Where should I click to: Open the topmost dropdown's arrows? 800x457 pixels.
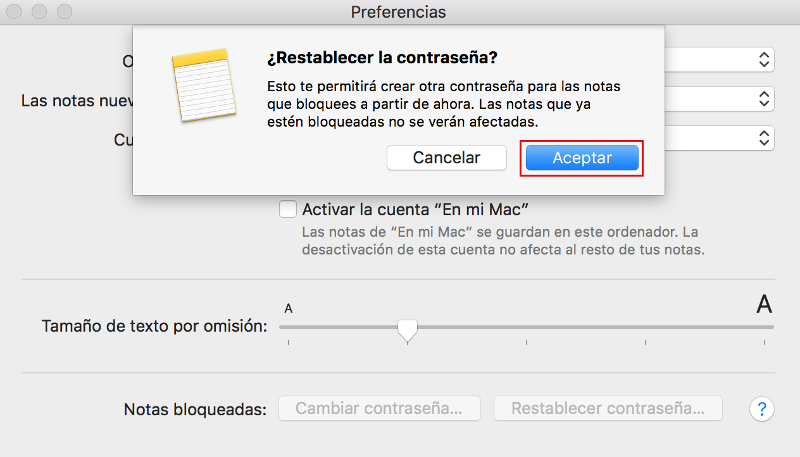click(x=763, y=60)
